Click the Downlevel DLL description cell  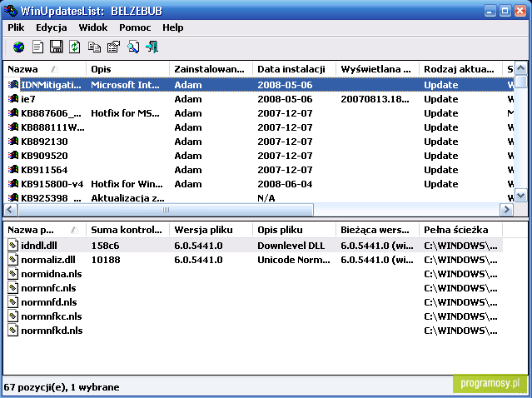pyautogui.click(x=291, y=246)
